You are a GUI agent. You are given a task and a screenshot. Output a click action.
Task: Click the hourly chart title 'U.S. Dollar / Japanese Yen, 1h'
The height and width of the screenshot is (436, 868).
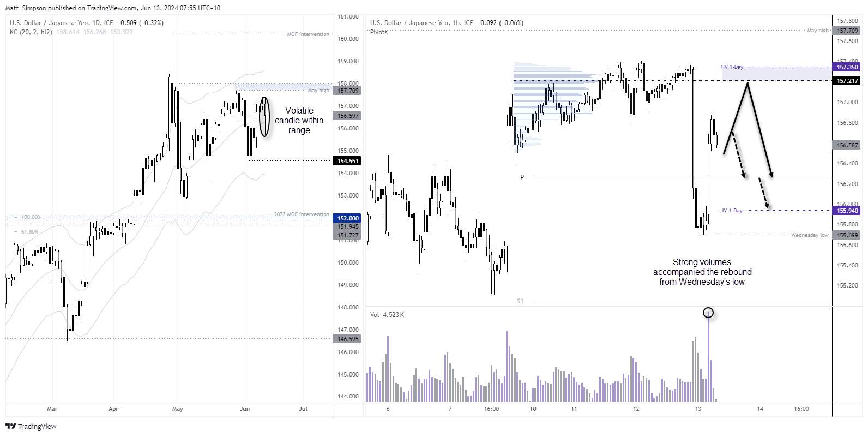415,23
